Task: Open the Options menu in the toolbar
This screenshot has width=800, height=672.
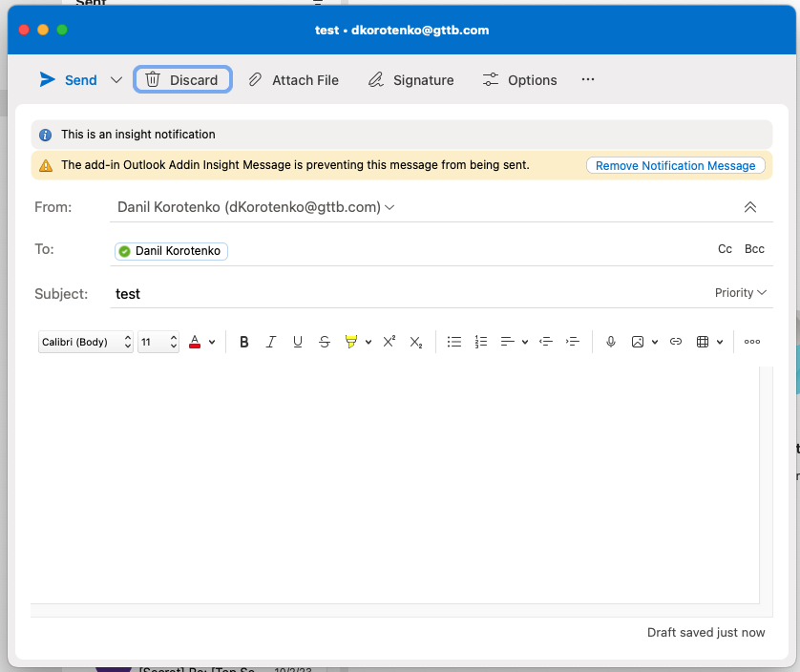Action: 519,79
